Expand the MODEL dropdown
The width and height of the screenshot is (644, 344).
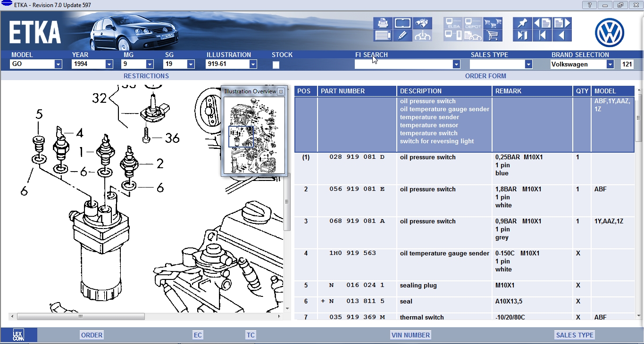click(58, 65)
